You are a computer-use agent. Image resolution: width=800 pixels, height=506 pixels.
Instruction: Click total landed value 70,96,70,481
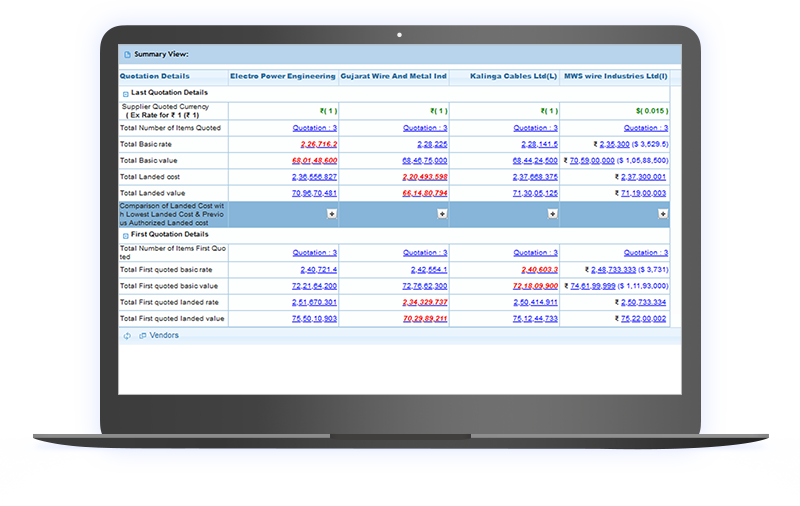click(314, 193)
